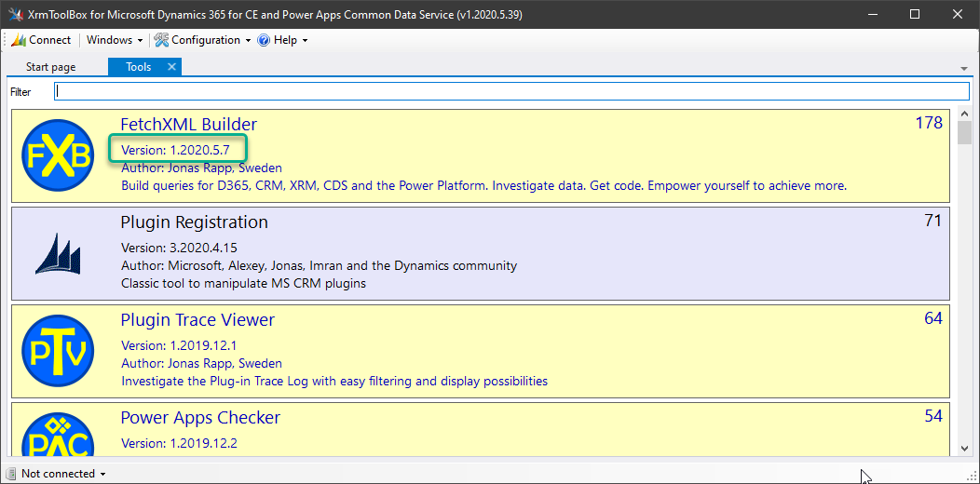Maximize the XrmToolBox window

point(915,14)
